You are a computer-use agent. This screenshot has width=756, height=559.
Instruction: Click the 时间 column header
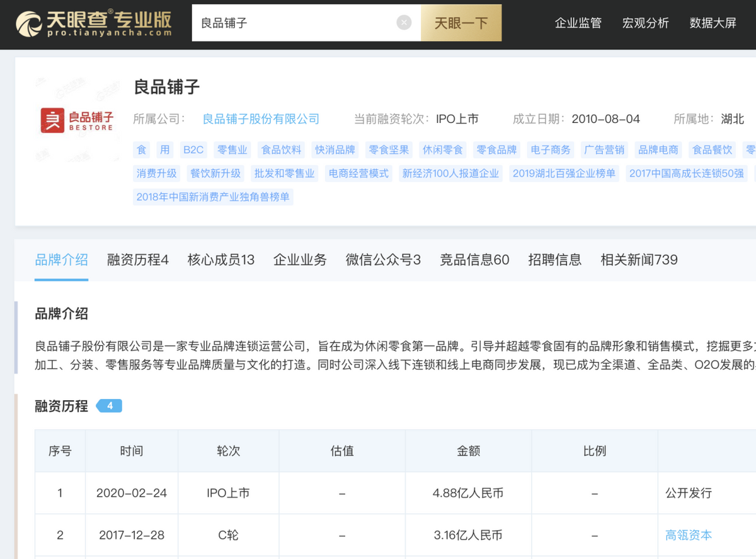tap(132, 451)
